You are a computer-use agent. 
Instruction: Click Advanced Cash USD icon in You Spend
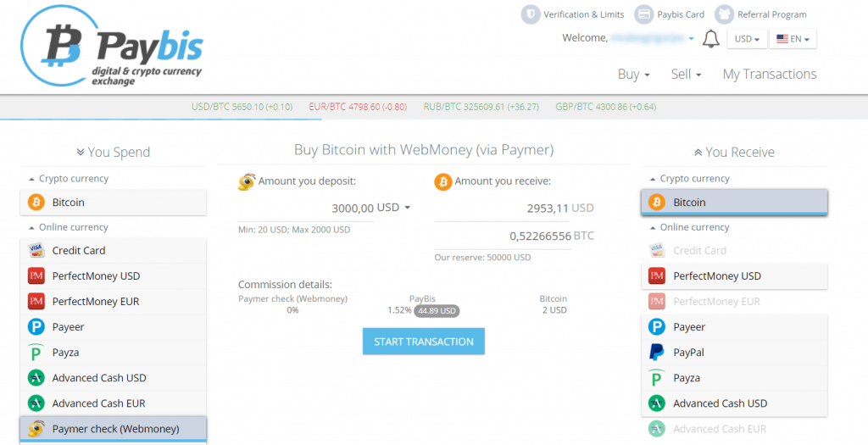pos(36,378)
